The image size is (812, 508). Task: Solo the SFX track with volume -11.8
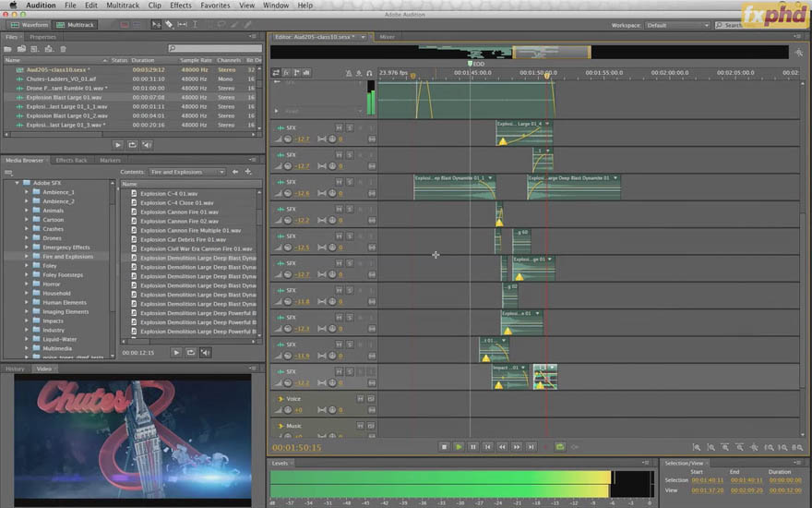pyautogui.click(x=350, y=290)
